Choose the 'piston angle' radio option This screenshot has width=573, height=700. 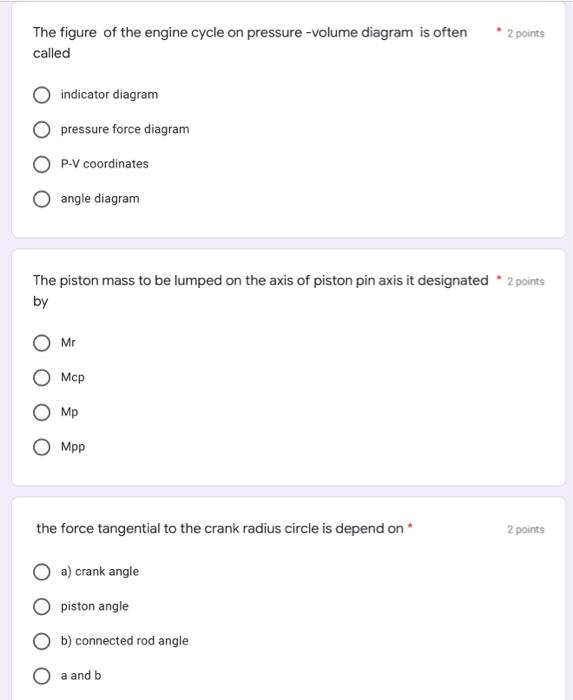pyautogui.click(x=42, y=607)
